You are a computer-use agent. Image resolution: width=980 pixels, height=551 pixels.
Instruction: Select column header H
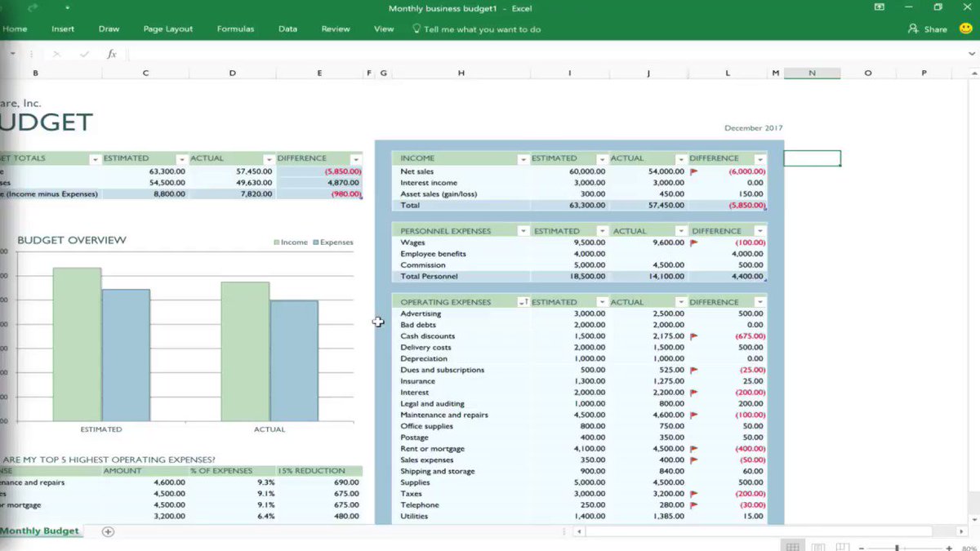click(x=461, y=73)
